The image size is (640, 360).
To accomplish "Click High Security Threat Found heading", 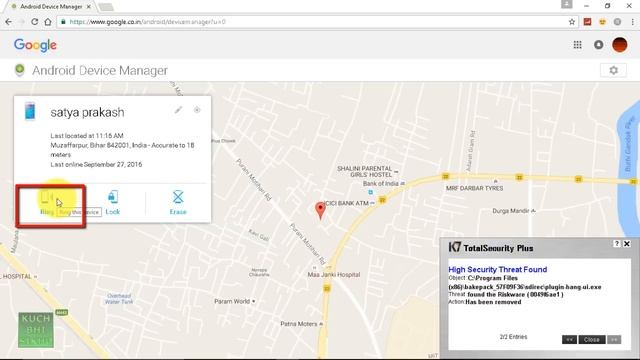I will pyautogui.click(x=498, y=269).
